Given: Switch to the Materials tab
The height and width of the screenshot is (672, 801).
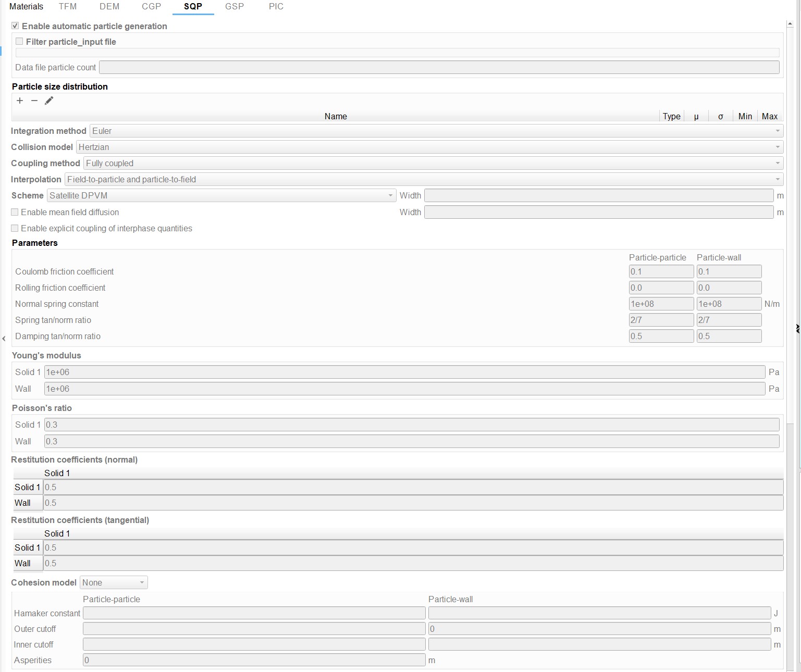Looking at the screenshot, I should [26, 7].
